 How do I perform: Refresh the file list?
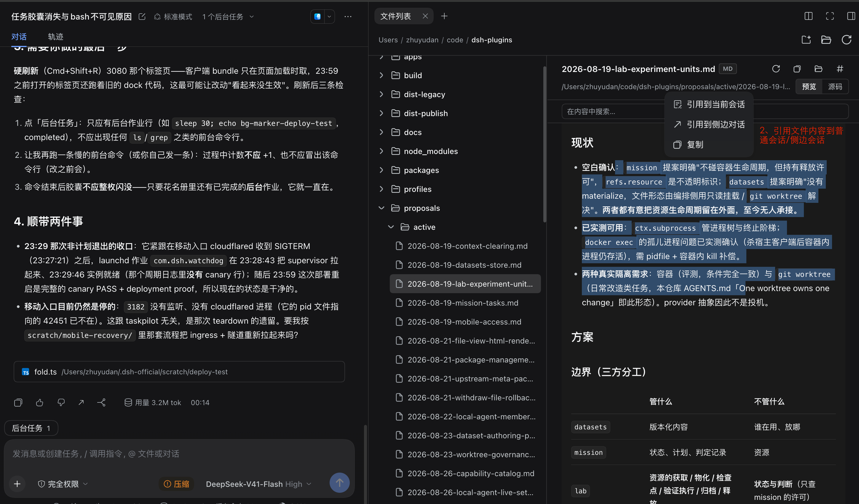846,40
